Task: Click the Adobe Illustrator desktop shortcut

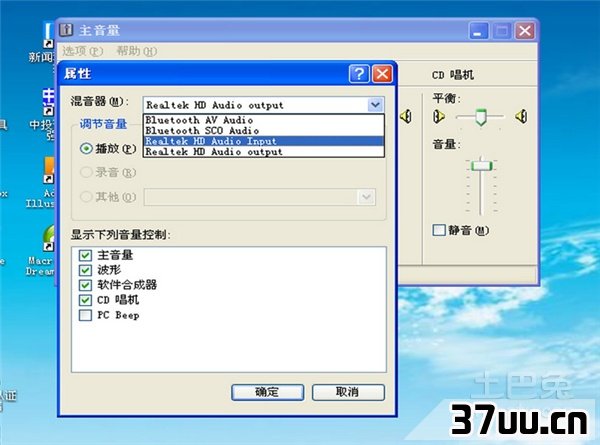Action: click(x=49, y=170)
